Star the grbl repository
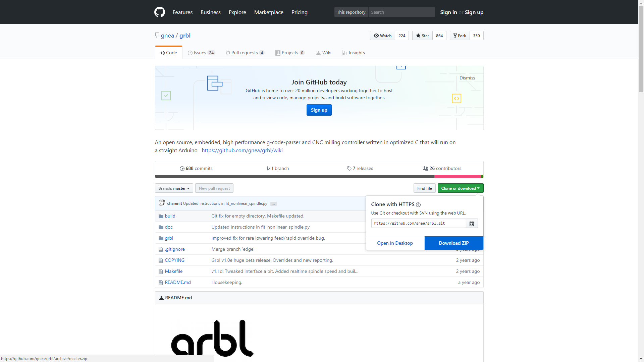 coord(422,36)
